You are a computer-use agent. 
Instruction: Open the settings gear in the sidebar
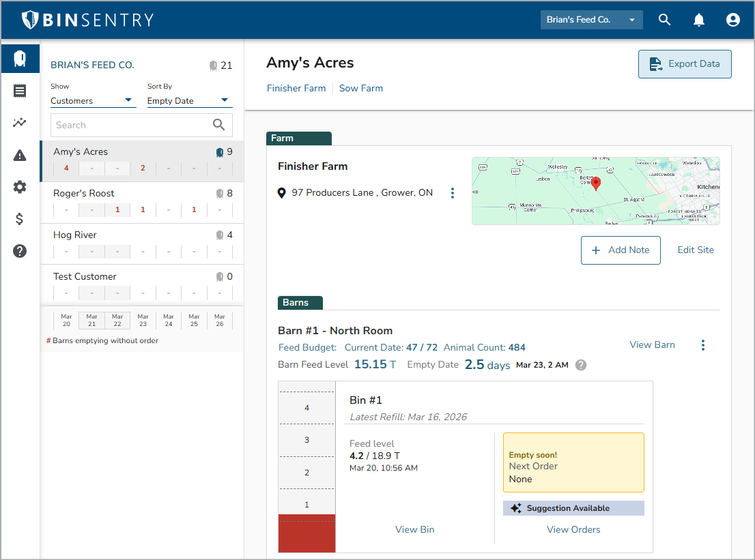coord(20,187)
